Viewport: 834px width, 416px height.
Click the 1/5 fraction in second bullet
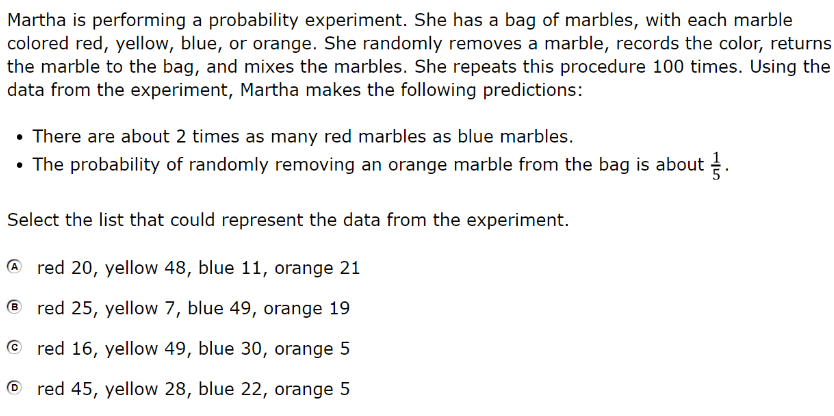click(x=716, y=165)
